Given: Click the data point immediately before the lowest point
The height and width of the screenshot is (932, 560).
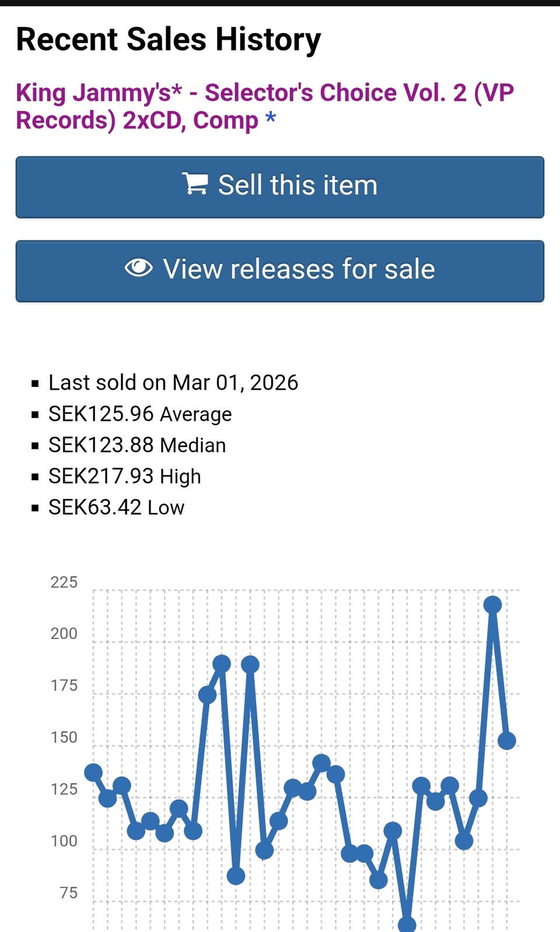Looking at the screenshot, I should [393, 830].
